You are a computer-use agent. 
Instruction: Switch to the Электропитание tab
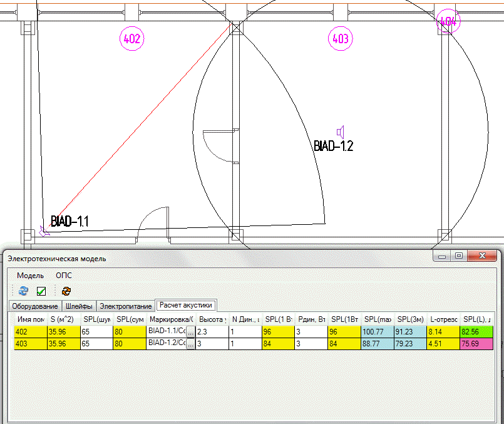(125, 306)
